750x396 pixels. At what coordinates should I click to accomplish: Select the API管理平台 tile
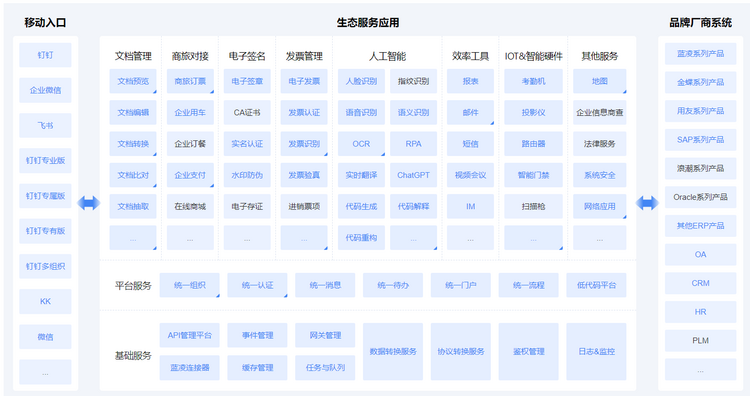coord(189,335)
